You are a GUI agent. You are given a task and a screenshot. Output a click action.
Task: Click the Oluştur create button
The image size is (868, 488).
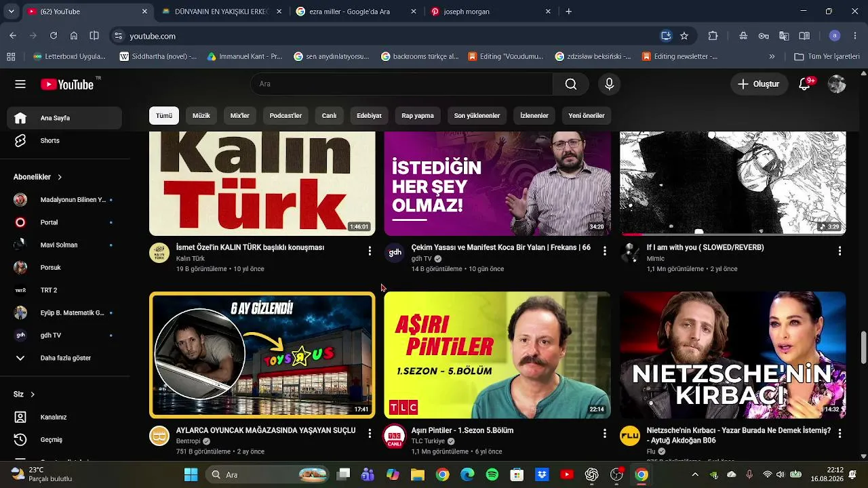[x=759, y=84]
